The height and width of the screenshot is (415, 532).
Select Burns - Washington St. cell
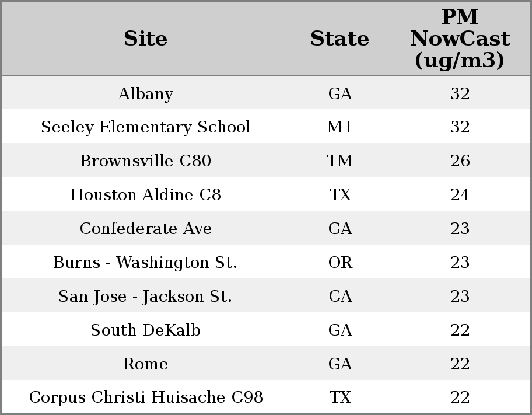(145, 263)
